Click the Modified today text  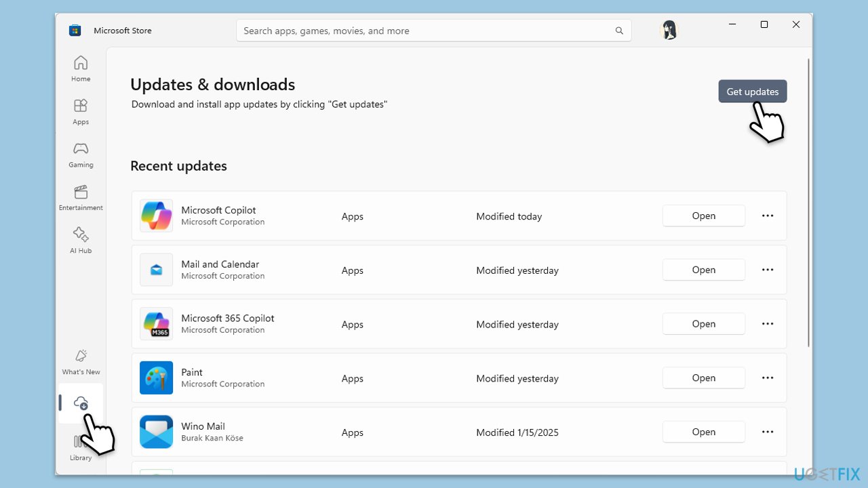pyautogui.click(x=509, y=216)
